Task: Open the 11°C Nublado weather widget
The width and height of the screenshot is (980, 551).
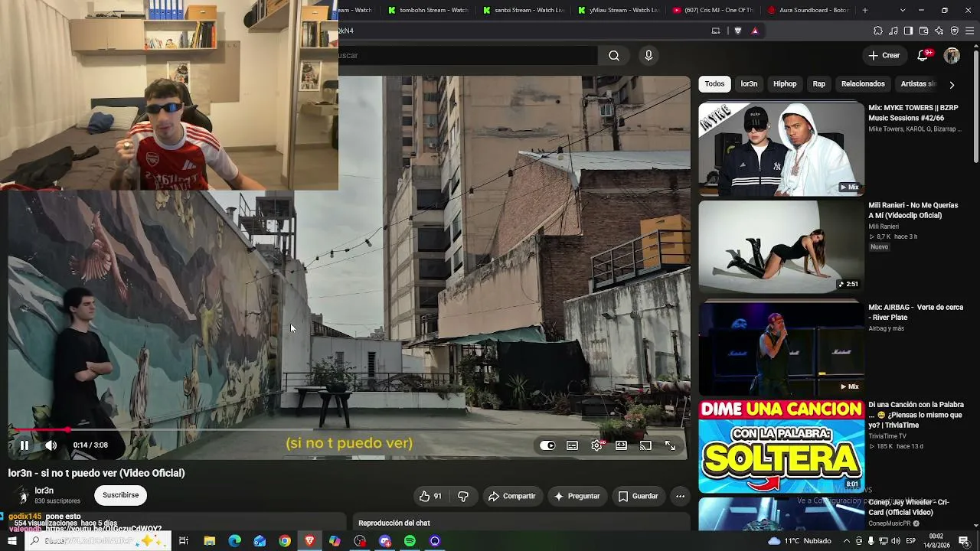Action: pos(799,541)
